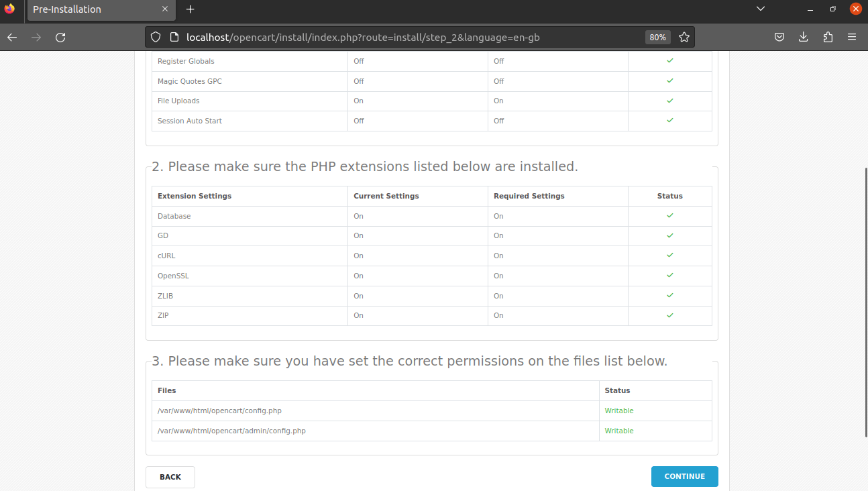Click the Database extension label
This screenshot has height=491, width=868.
(x=174, y=216)
